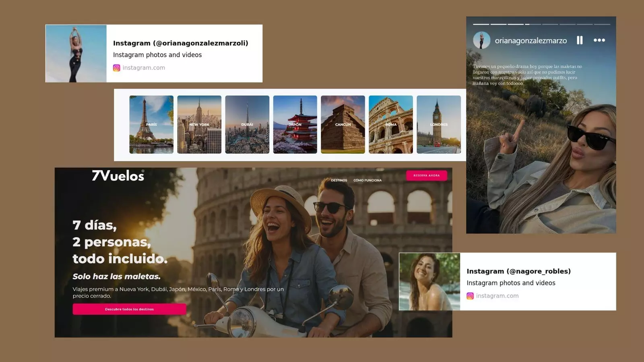Image resolution: width=644 pixels, height=362 pixels.
Task: Open the Destinos menu item
Action: (x=339, y=180)
